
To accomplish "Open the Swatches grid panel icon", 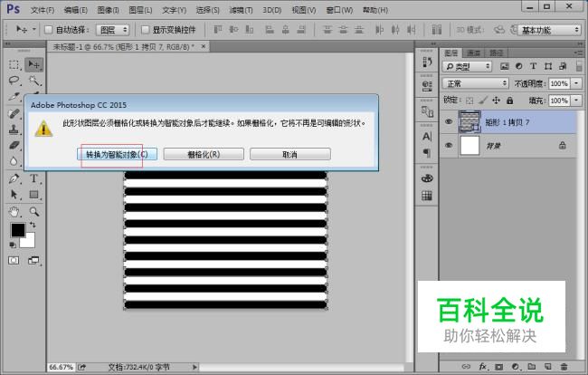I will [x=427, y=196].
